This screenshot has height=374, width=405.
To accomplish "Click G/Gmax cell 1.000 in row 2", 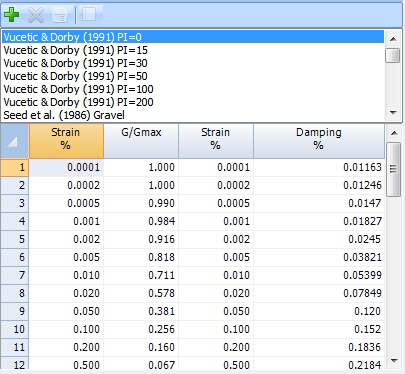I will 141,185.
